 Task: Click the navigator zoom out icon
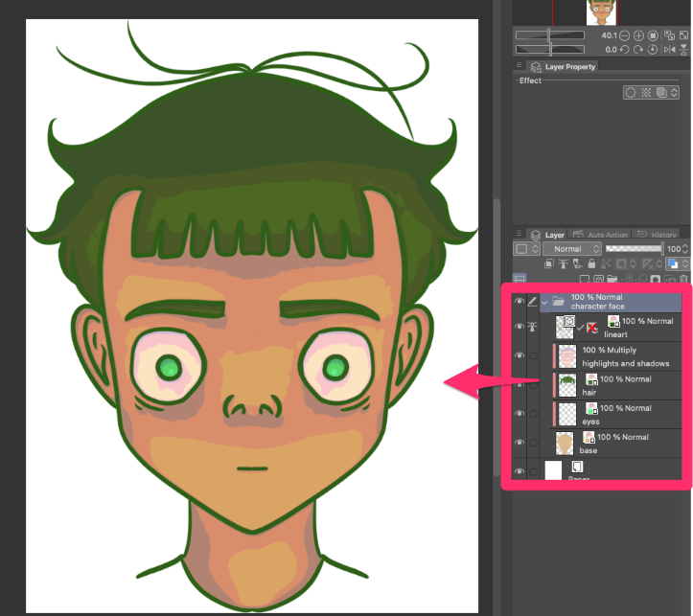pos(626,35)
